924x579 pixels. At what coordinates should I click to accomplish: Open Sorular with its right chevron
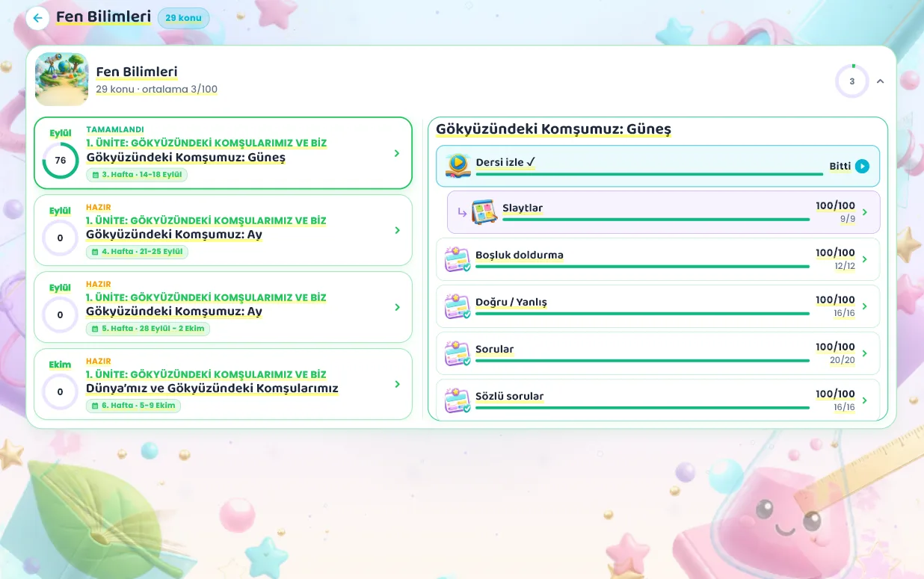tap(865, 353)
